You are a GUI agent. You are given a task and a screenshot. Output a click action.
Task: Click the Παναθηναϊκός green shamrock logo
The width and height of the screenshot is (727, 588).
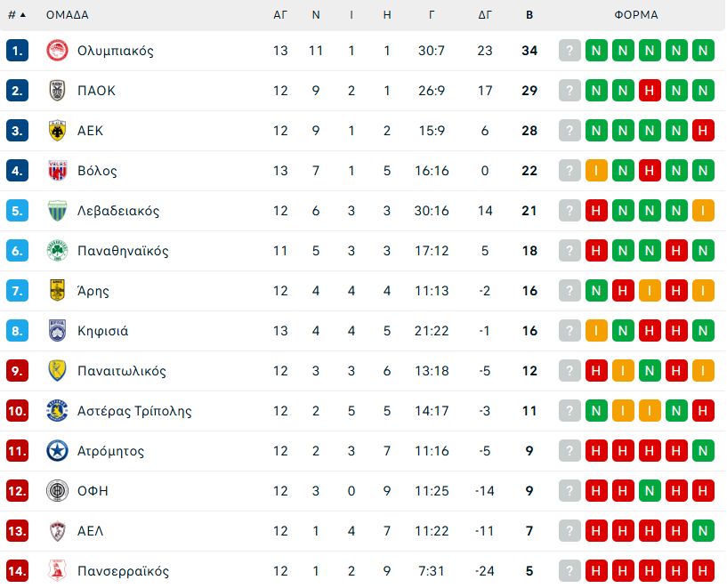point(57,251)
